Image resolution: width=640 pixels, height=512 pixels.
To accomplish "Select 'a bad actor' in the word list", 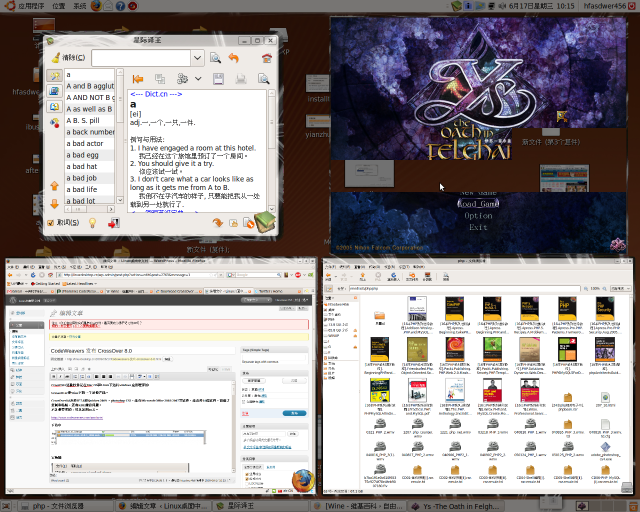I will point(89,143).
